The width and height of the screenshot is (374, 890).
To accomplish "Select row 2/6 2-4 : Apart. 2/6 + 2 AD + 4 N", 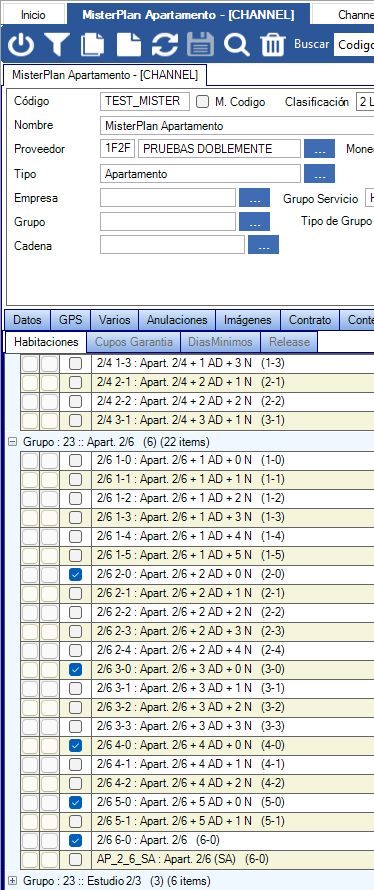I will [x=233, y=650].
